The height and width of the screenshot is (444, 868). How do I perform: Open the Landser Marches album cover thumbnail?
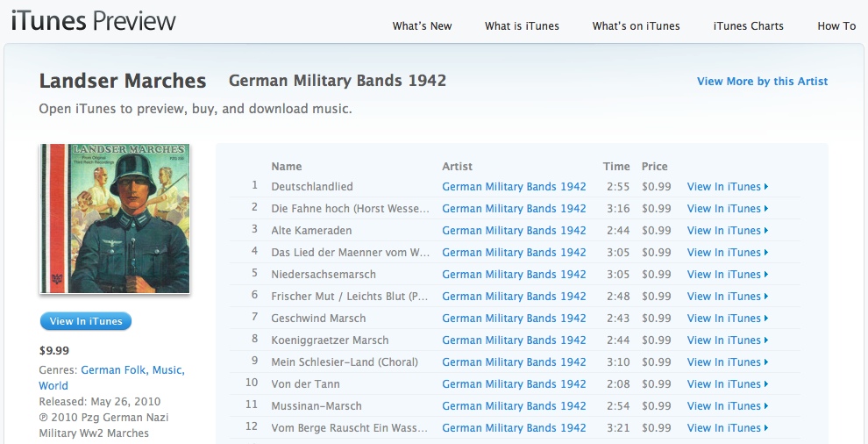[x=115, y=218]
